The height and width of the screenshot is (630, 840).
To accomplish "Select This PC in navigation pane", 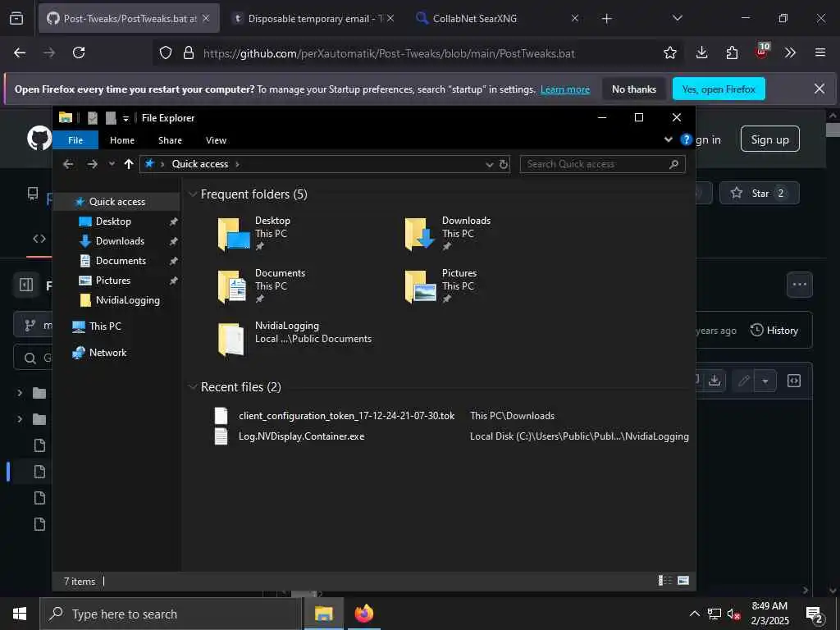I will (x=105, y=326).
